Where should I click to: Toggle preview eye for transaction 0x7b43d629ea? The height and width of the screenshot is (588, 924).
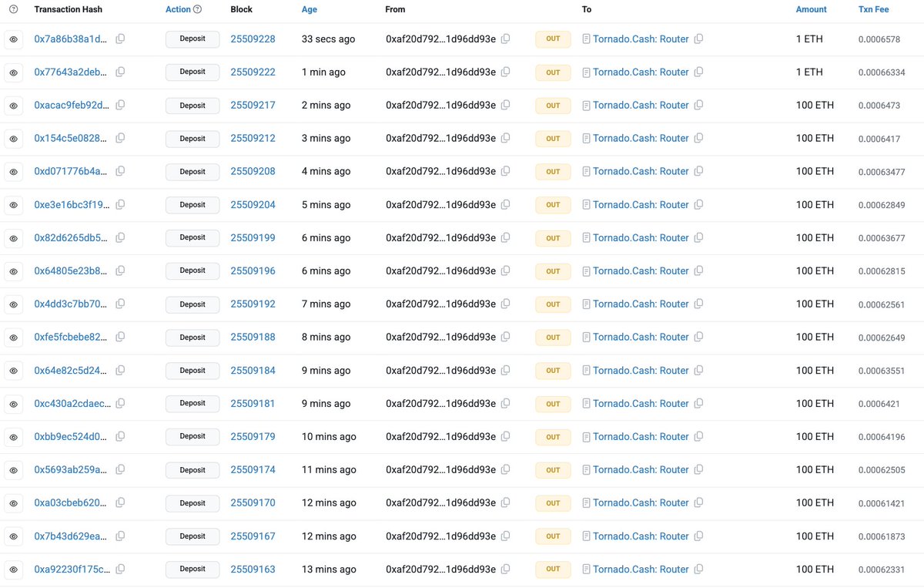coord(13,536)
